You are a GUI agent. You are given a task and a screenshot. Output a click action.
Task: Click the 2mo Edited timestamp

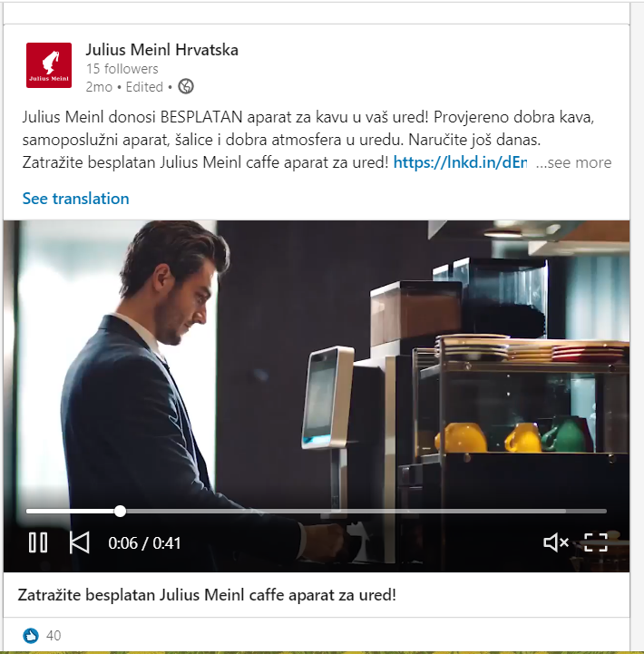pyautogui.click(x=124, y=87)
